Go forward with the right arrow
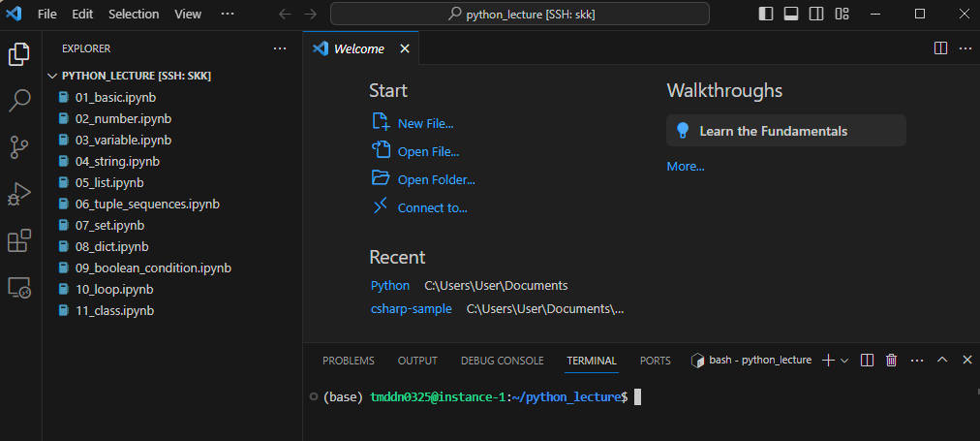The height and width of the screenshot is (441, 980). [310, 14]
